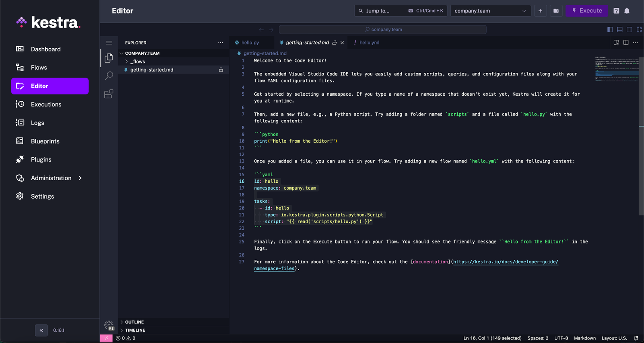Open editor More Actions ellipsis

tap(635, 43)
